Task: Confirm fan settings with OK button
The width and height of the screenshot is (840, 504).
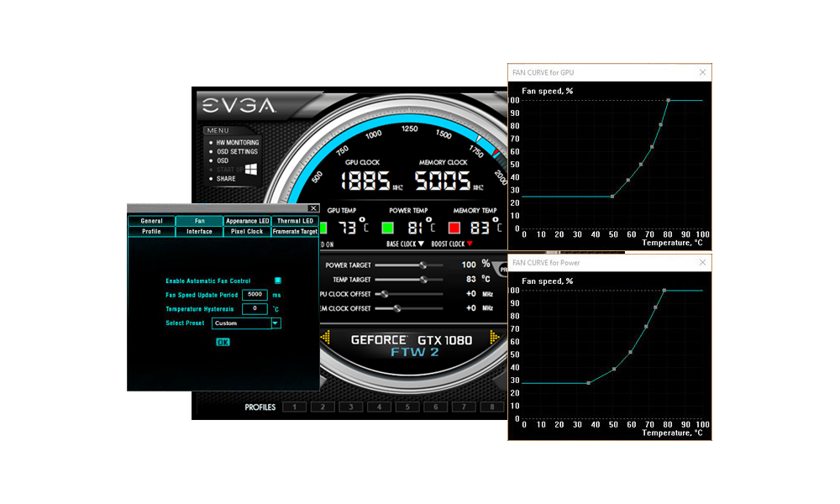Action: coord(223,342)
